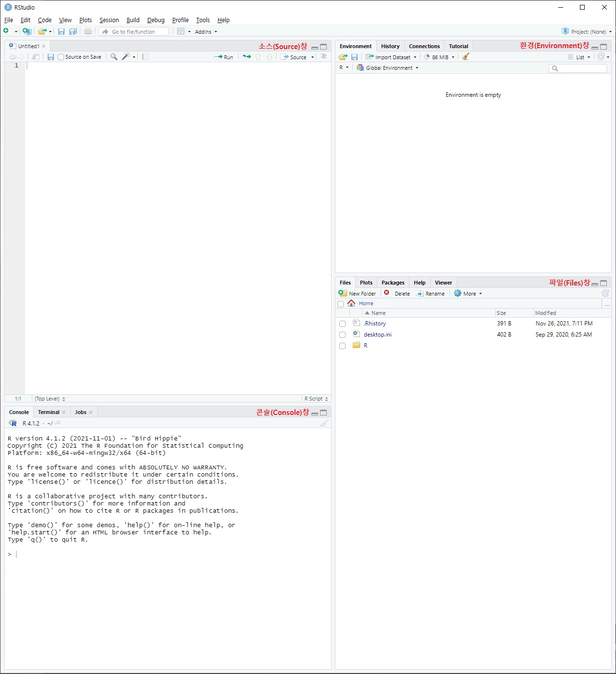The image size is (616, 674).
Task: Click the Go to previous section up arrow
Action: (258, 57)
